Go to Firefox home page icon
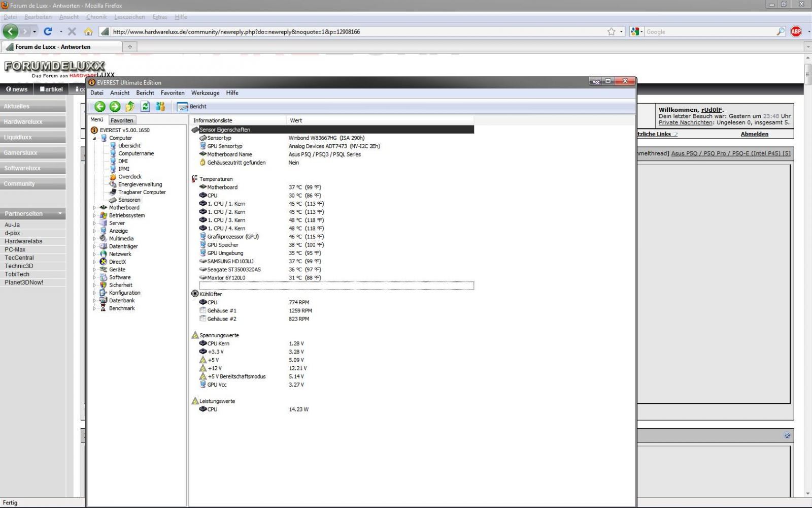 (88, 31)
